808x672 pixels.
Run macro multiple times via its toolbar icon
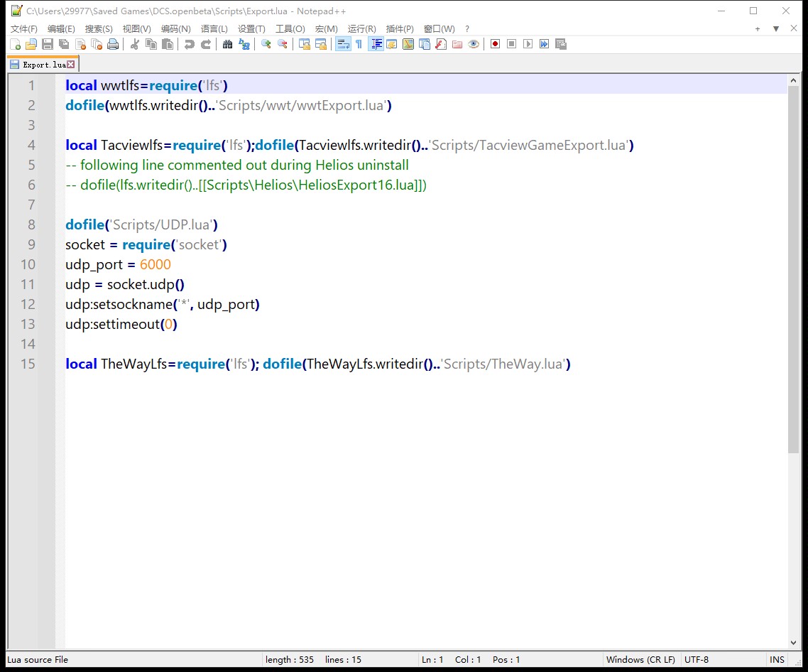click(543, 44)
